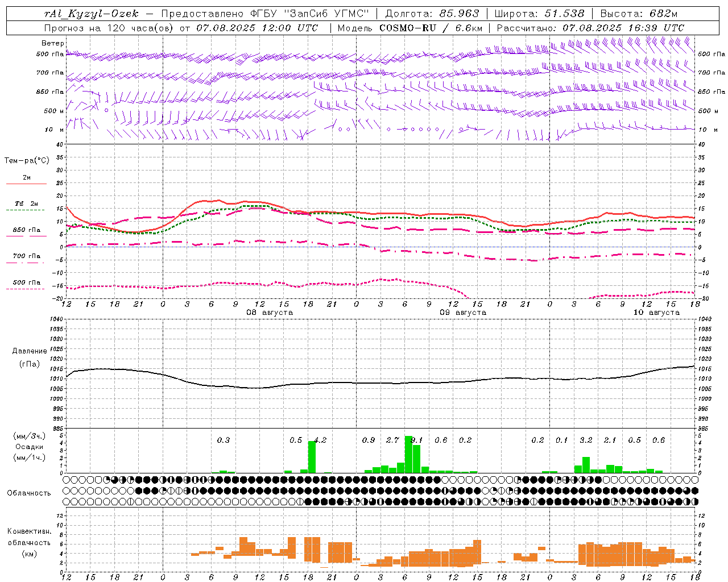Viewport: 728px width, 582px height.
Task: Click the 2.7 precipitation total value
Action: tap(392, 440)
